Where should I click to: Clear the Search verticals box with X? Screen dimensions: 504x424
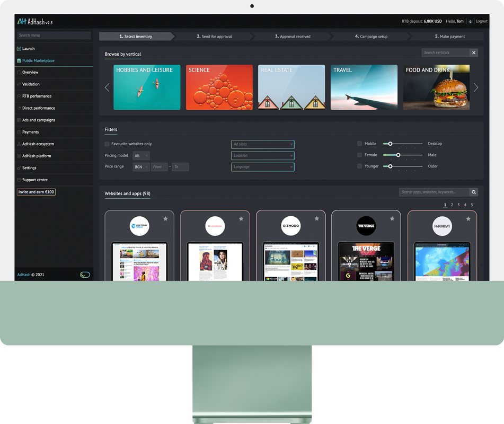(x=474, y=52)
